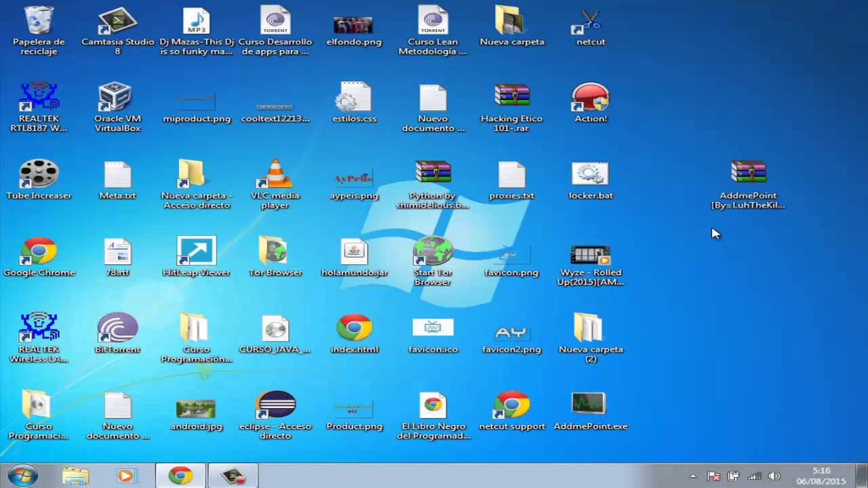Screen dimensions: 868x488
Task: Select holamundo.jar Java file
Action: (x=353, y=251)
